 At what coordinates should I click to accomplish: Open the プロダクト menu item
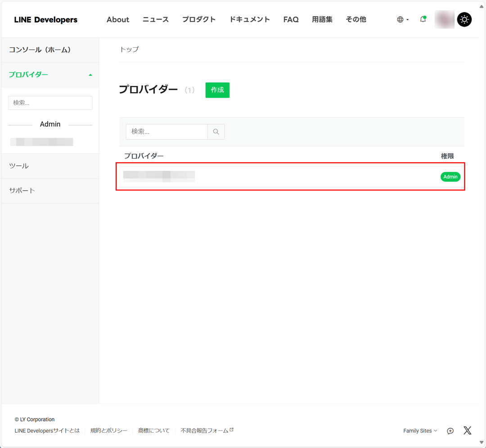coord(199,19)
